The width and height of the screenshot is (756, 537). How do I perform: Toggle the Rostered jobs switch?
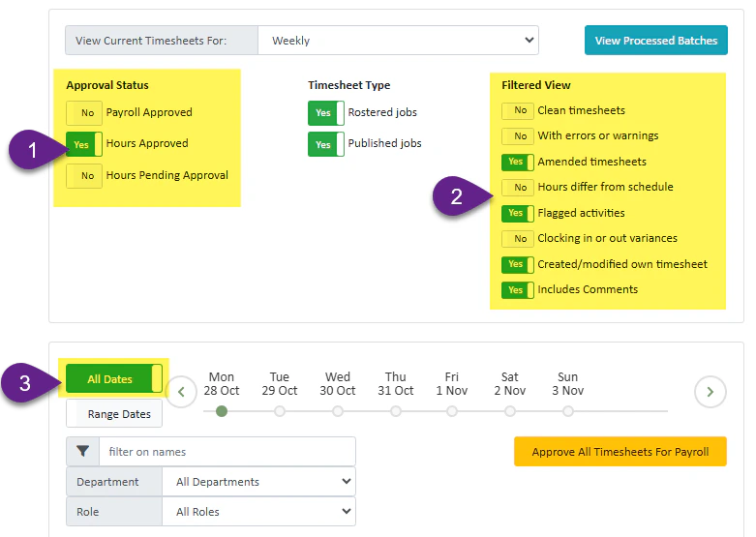(326, 113)
